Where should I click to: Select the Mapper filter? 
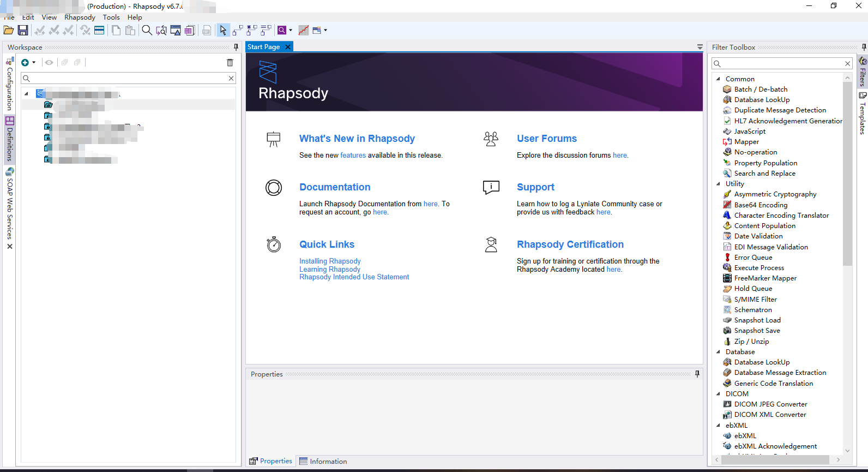[x=741, y=142]
